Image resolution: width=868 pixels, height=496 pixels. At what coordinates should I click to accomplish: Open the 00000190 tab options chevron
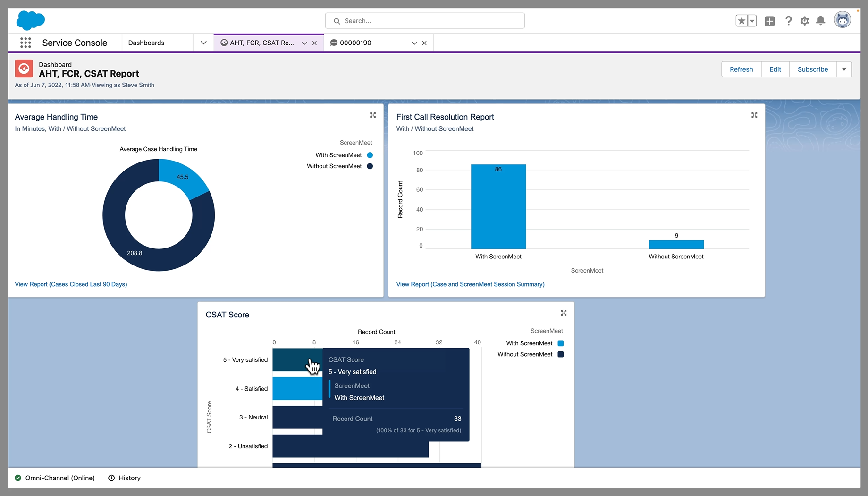pyautogui.click(x=414, y=43)
